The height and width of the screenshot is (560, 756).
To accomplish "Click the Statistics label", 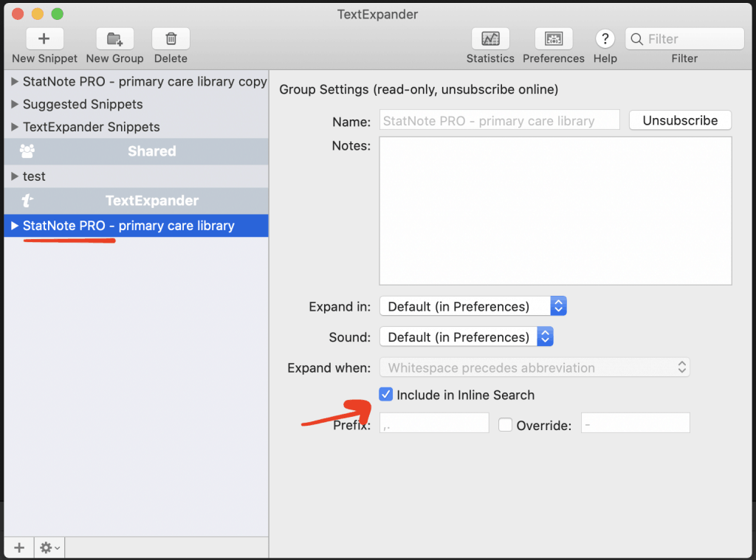I will point(490,58).
